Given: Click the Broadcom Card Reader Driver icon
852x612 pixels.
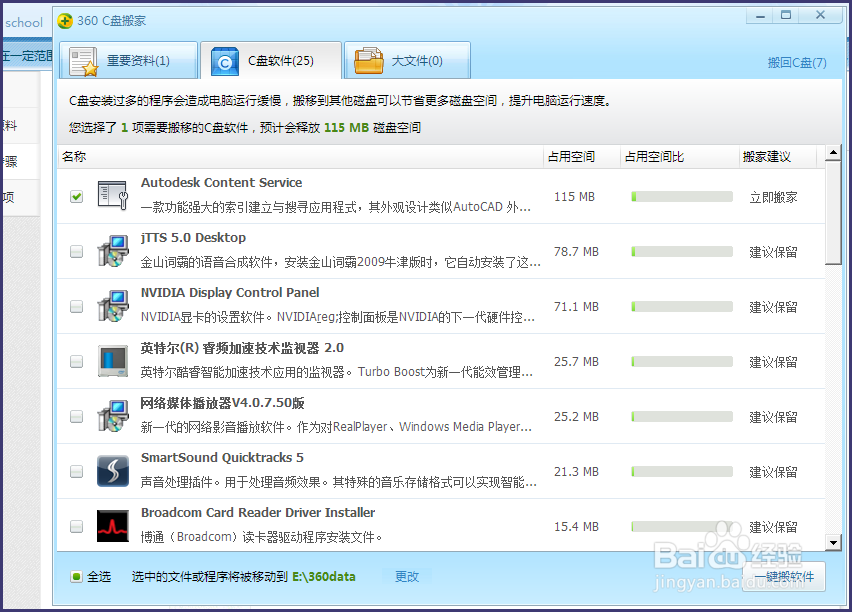Looking at the screenshot, I should (x=112, y=526).
